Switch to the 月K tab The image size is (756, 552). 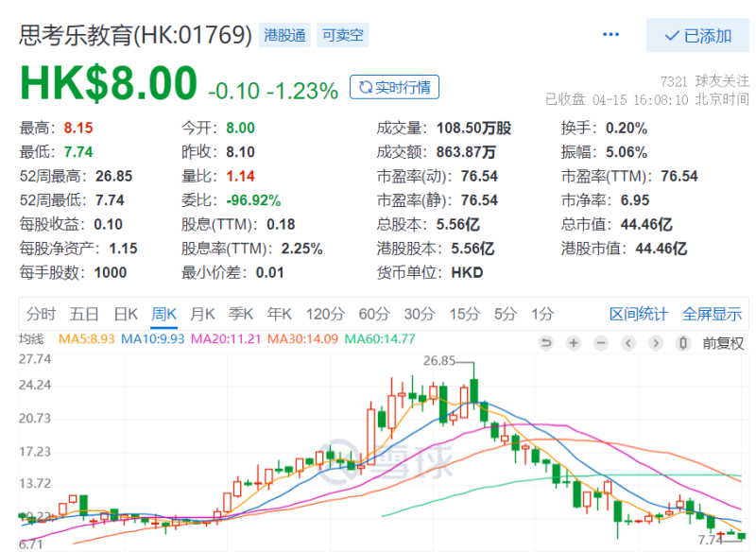(x=202, y=315)
